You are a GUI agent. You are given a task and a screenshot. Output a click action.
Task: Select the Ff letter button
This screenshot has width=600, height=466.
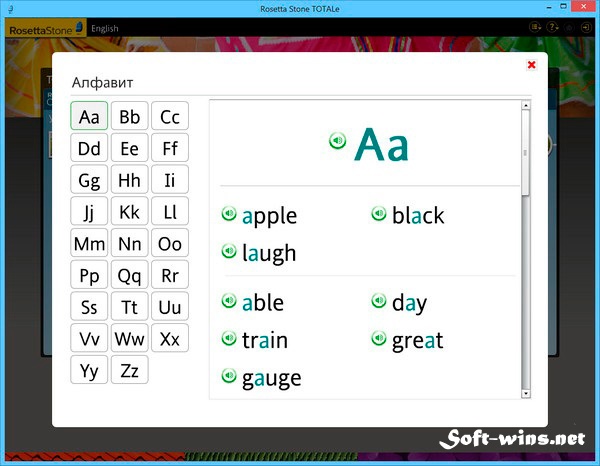(170, 148)
